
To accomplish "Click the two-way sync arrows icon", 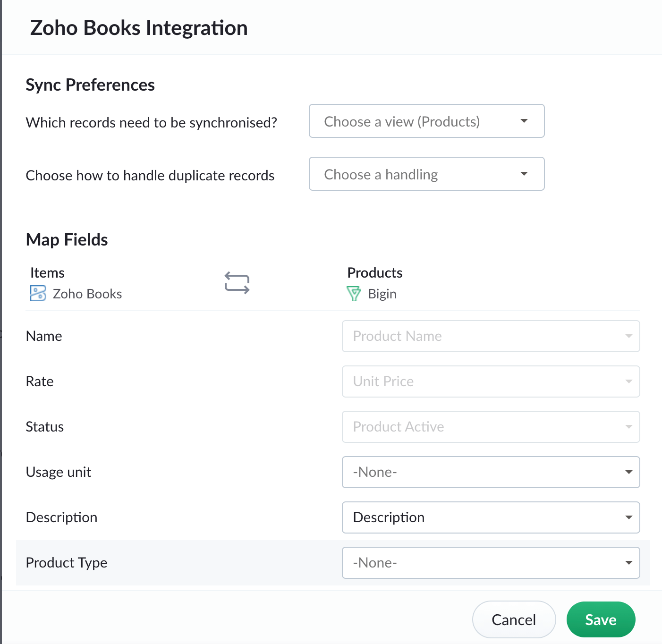I will click(237, 283).
